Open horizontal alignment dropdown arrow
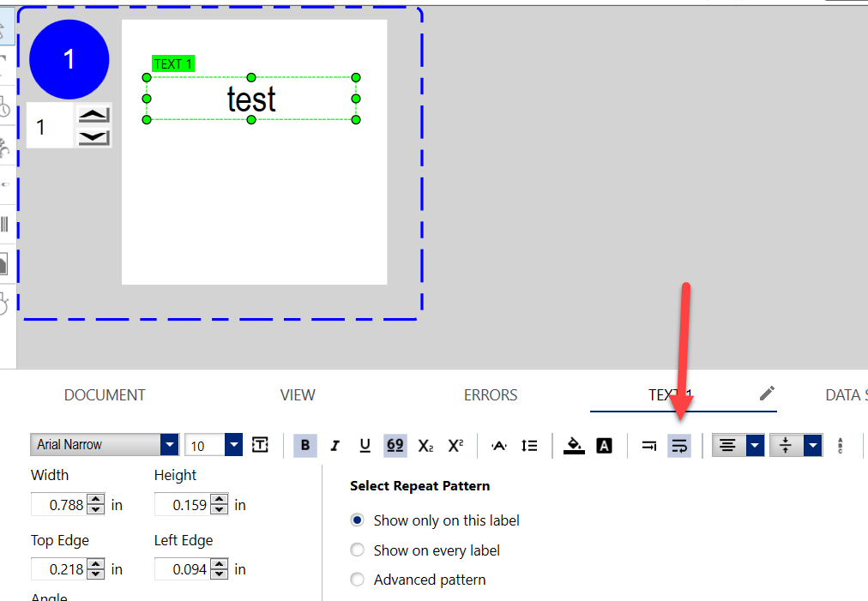868x601 pixels. tap(755, 445)
